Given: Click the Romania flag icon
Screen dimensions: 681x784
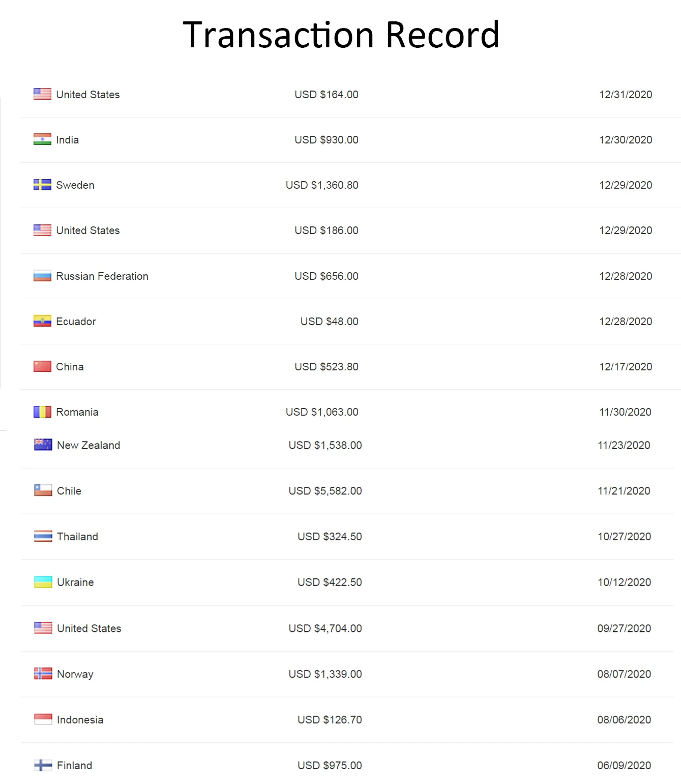Looking at the screenshot, I should pyautogui.click(x=42, y=412).
